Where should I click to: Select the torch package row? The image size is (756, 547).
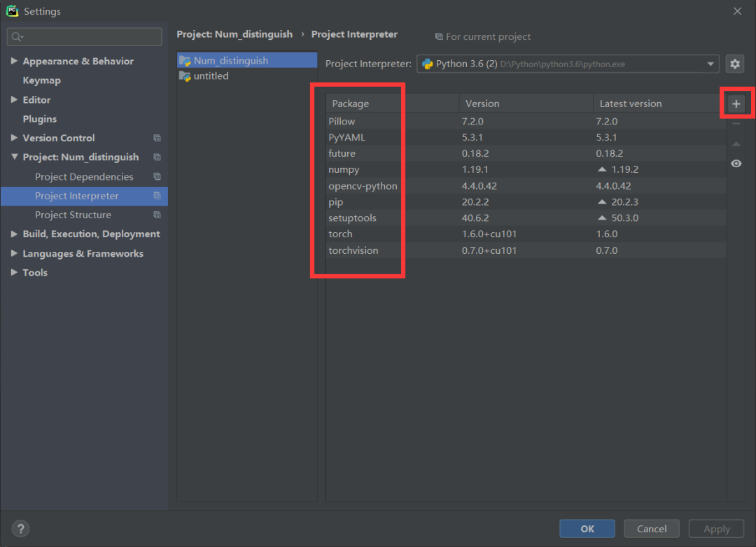tap(526, 234)
